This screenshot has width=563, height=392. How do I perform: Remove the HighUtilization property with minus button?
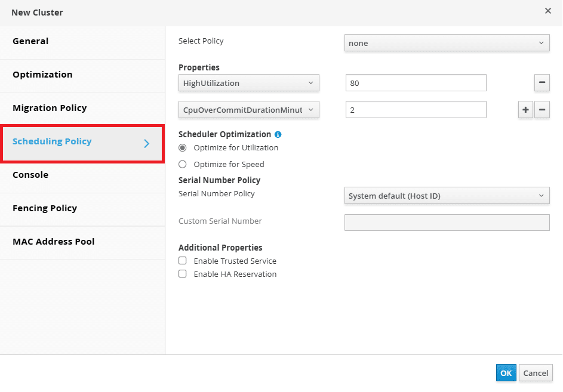point(542,82)
